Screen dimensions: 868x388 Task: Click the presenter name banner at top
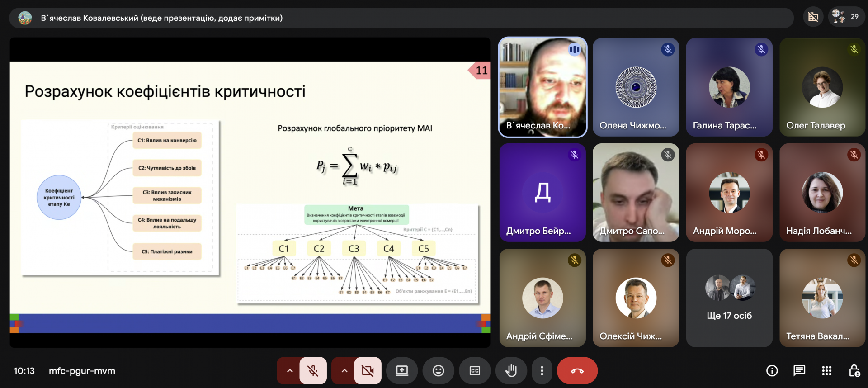tap(161, 18)
